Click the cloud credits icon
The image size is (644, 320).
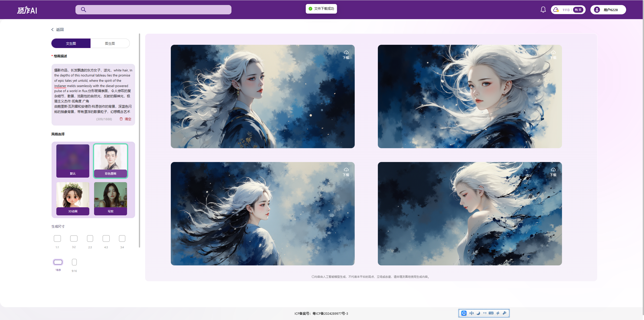pyautogui.click(x=556, y=10)
